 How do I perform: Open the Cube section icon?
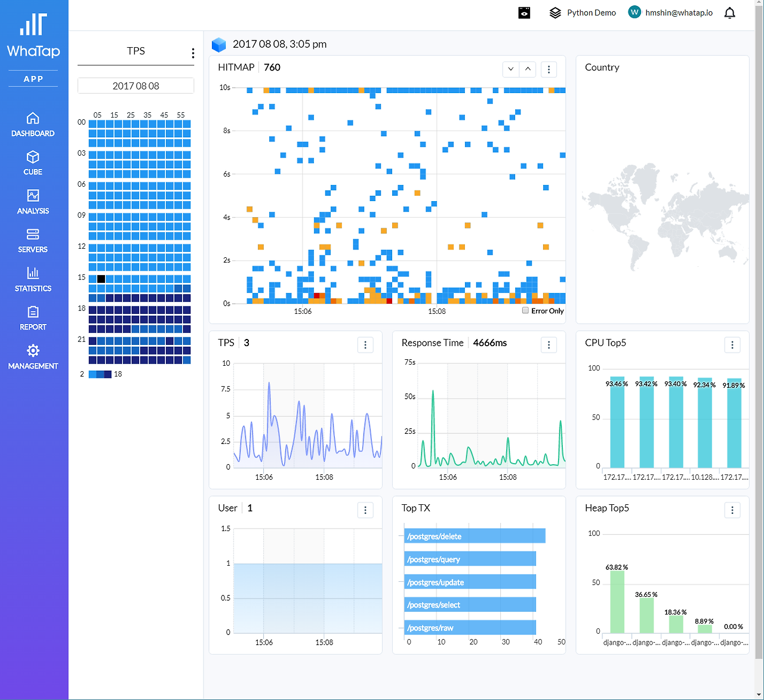(33, 157)
